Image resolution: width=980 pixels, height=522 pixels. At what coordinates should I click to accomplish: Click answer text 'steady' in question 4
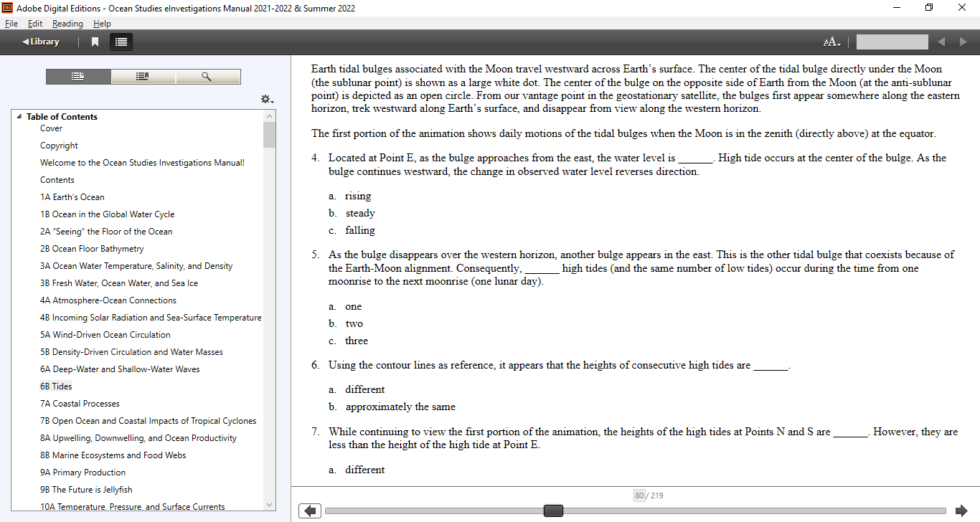point(360,213)
